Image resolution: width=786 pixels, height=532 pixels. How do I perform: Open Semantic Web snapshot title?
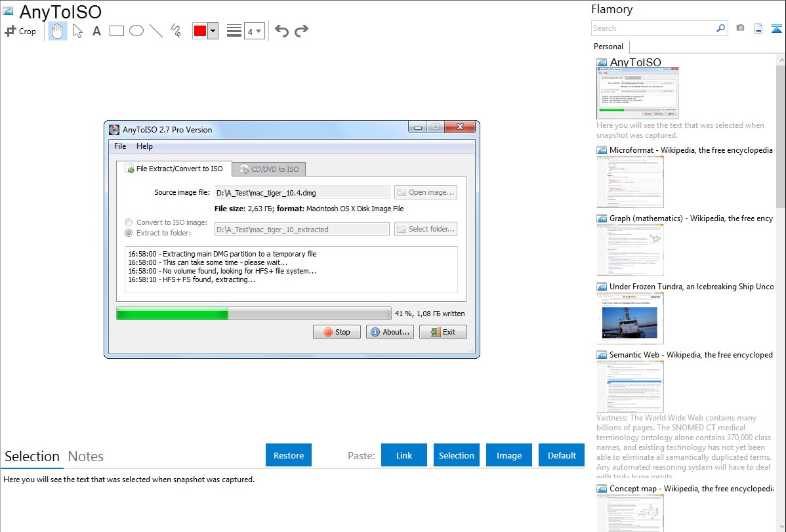click(691, 354)
